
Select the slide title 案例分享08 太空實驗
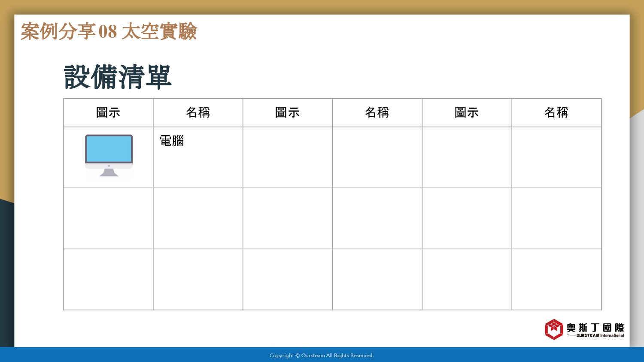109,31
